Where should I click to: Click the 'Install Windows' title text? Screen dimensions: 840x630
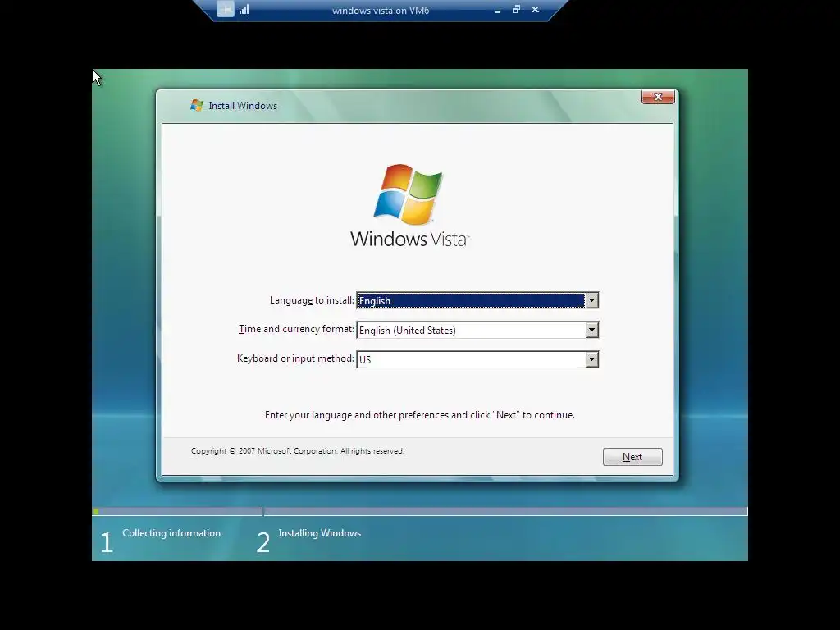click(243, 106)
